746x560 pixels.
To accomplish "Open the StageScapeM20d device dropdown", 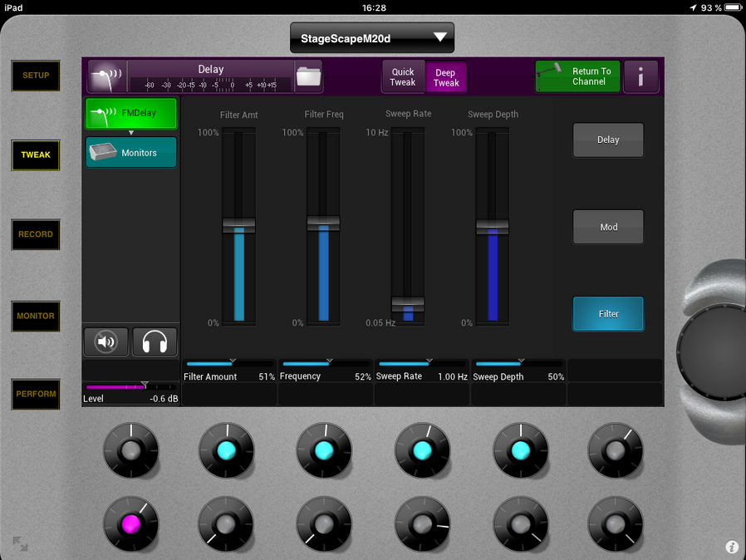I will pyautogui.click(x=372, y=37).
